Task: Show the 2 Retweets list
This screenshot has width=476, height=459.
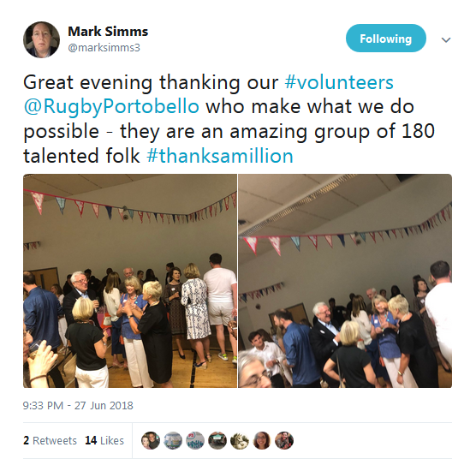Action: [51, 440]
